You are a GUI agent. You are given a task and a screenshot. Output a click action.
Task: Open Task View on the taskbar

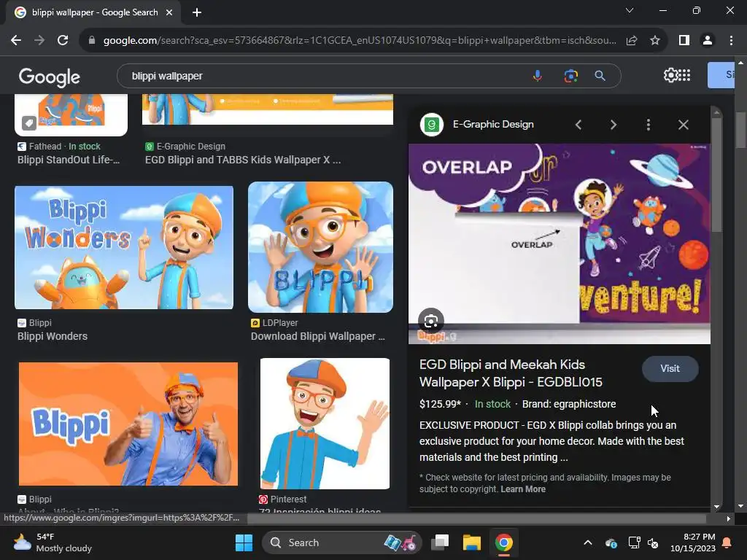[x=440, y=542]
